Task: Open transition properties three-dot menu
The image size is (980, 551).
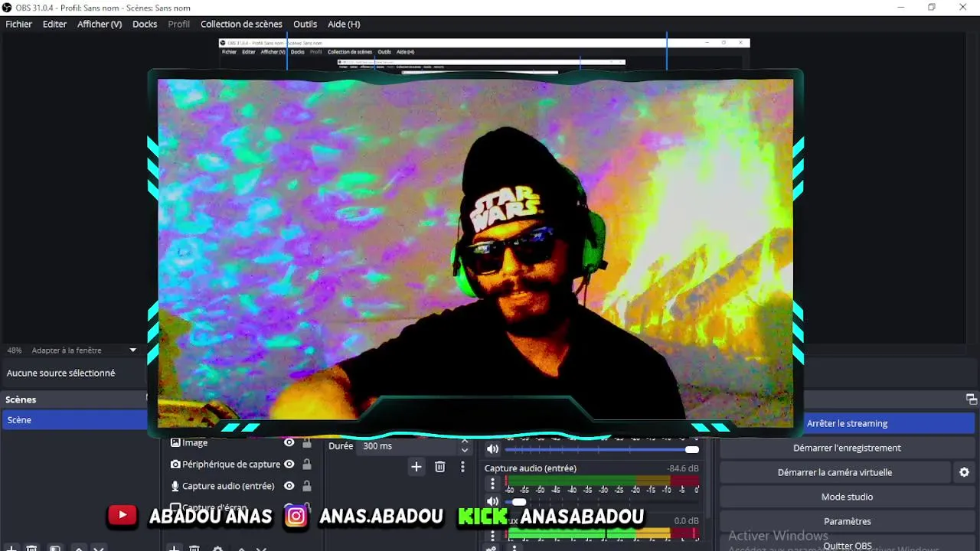Action: coord(462,467)
